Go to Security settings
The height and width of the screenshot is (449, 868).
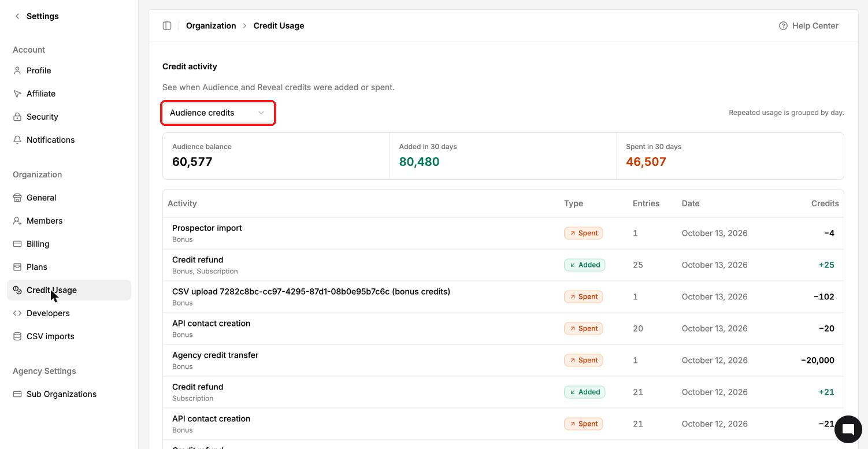coord(69,117)
